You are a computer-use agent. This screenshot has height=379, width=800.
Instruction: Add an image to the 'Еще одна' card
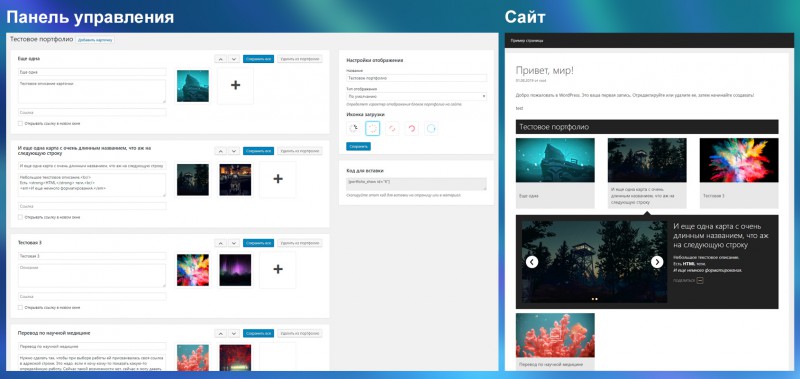coord(235,86)
